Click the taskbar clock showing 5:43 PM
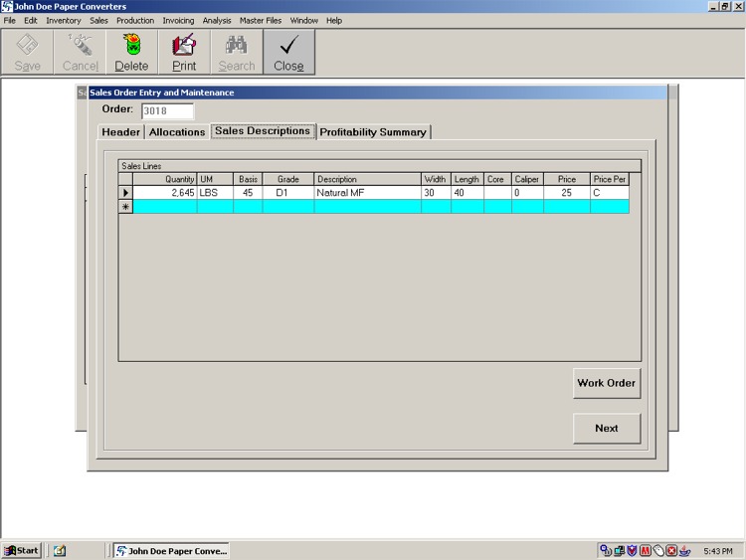This screenshot has height=560, width=746. point(718,551)
